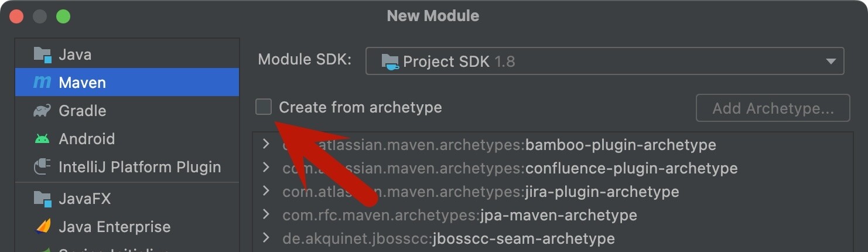The image size is (868, 252).
Task: Click the IntelliJ Platform Plugin icon
Action: 42,167
